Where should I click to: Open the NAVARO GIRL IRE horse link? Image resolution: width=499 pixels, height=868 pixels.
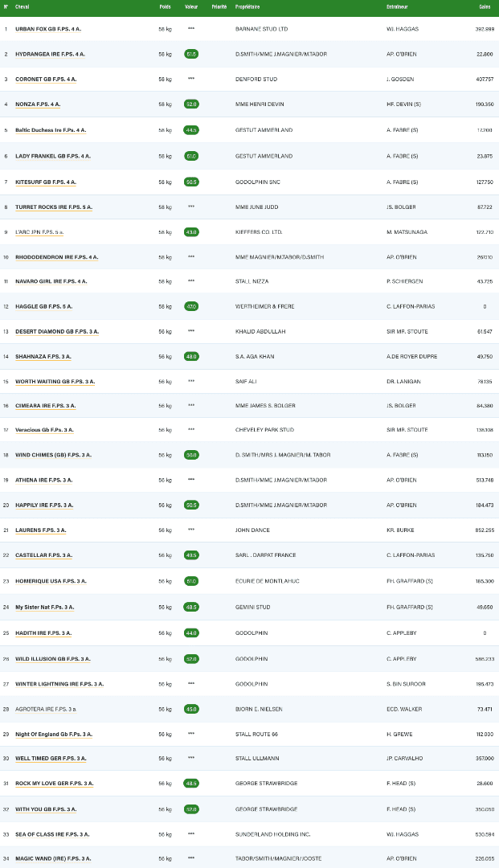tap(51, 281)
